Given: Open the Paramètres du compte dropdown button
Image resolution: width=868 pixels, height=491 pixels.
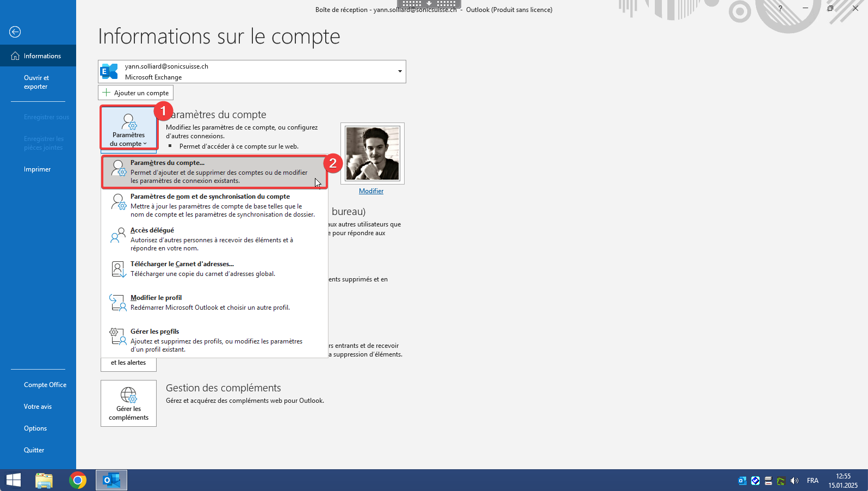Looking at the screenshot, I should click(129, 128).
